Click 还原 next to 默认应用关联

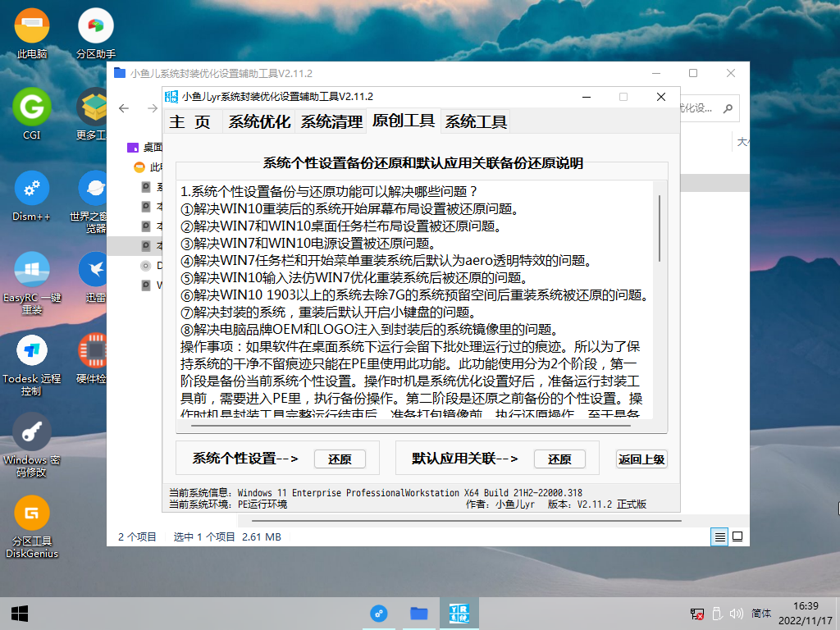(x=559, y=459)
